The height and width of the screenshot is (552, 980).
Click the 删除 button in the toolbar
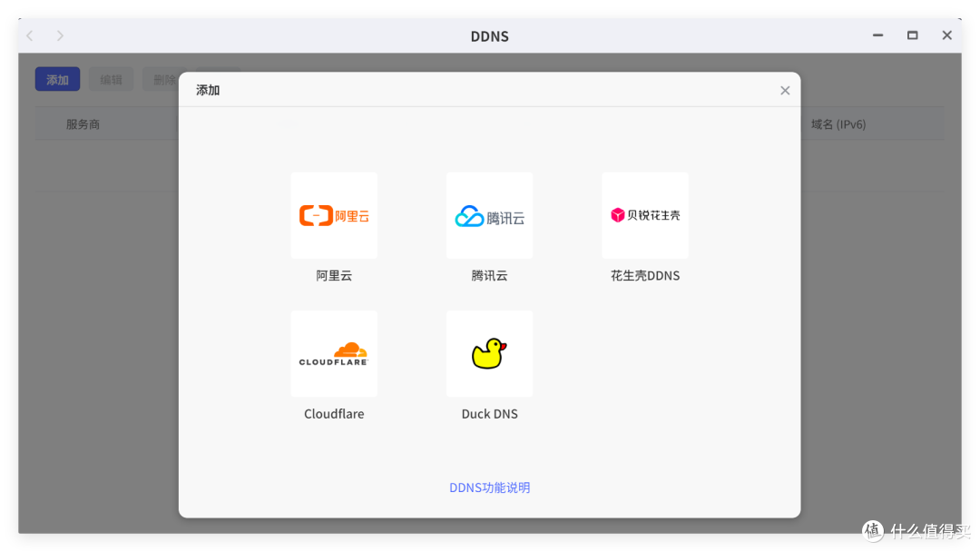click(162, 79)
